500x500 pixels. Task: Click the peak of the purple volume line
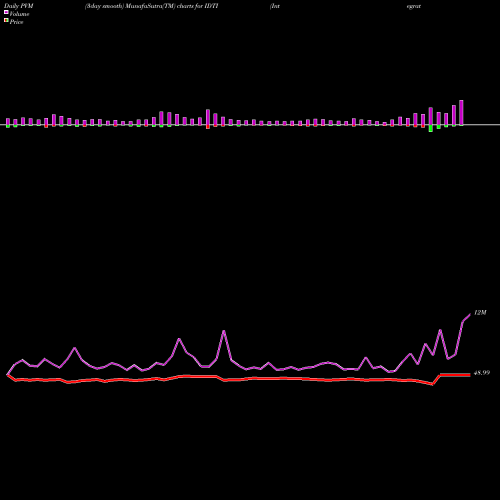[x=470, y=314]
